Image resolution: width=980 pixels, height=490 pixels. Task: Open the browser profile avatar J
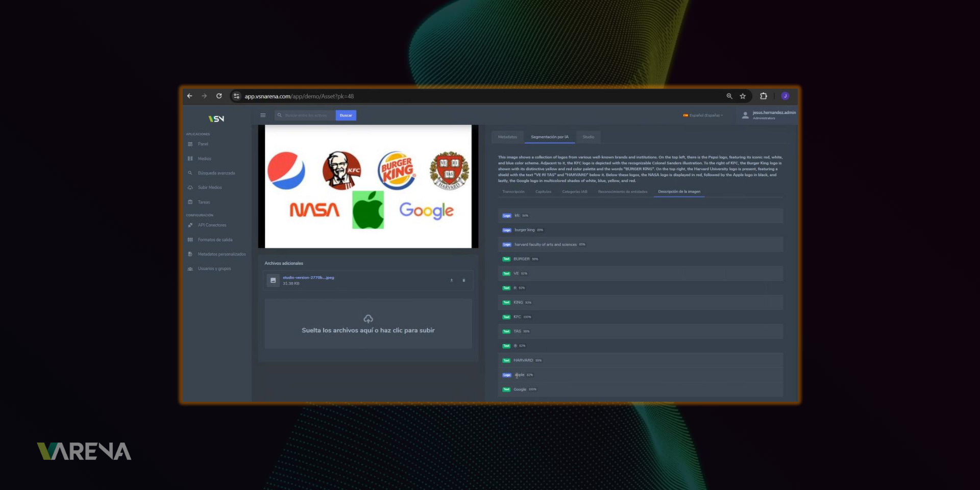click(785, 96)
